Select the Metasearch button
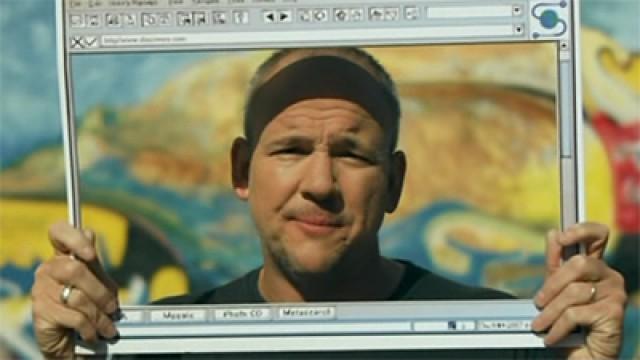 307,313
